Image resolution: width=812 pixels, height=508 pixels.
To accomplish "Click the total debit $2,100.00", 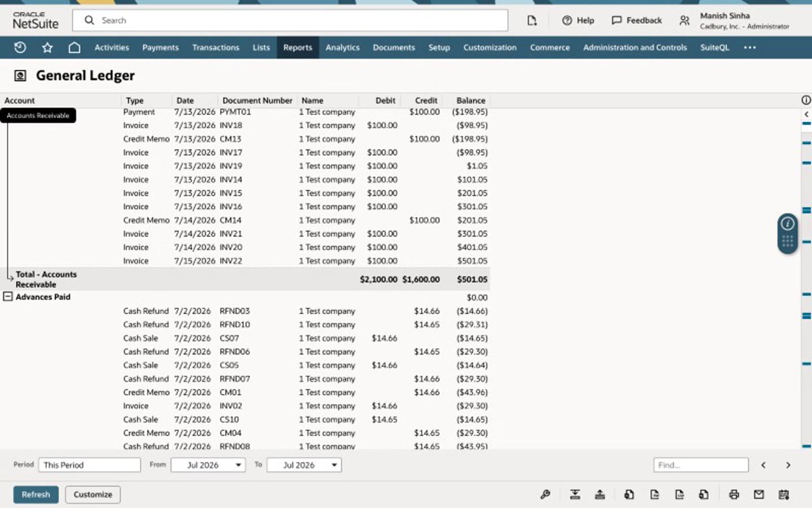I will pos(378,279).
